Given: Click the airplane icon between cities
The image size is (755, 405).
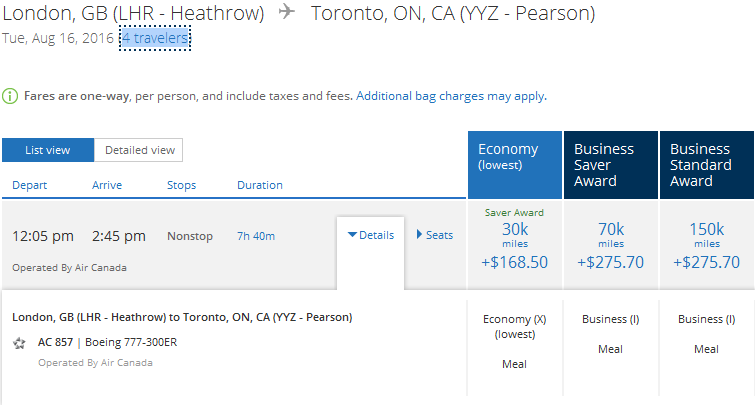Looking at the screenshot, I should [x=287, y=13].
